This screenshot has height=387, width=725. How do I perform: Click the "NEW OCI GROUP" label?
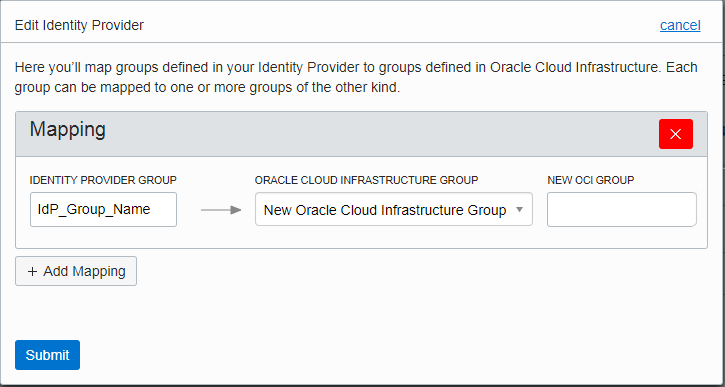[x=590, y=180]
